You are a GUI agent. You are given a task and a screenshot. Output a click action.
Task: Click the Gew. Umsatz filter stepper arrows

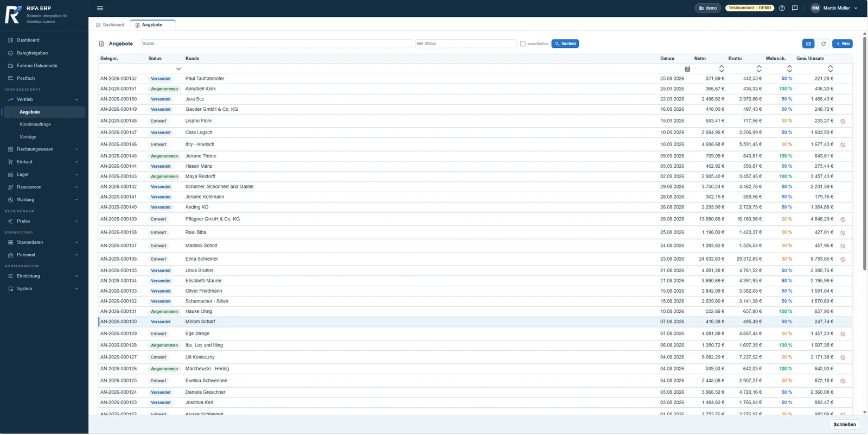click(x=831, y=69)
